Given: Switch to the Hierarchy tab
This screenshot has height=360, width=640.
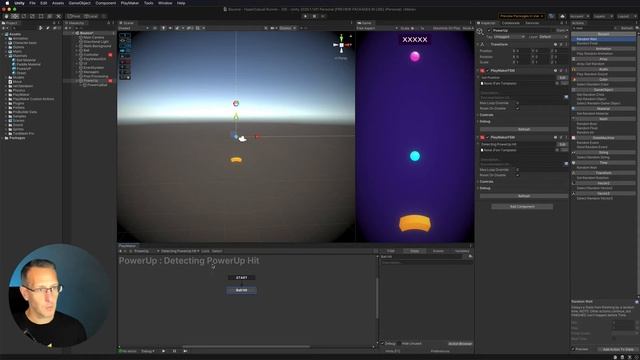Looking at the screenshot, I should click(76, 23).
